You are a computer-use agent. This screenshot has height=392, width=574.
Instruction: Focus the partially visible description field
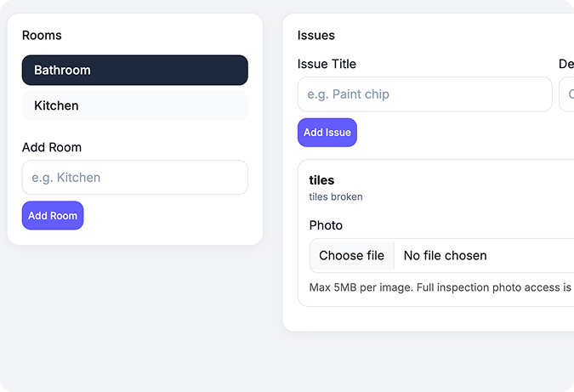point(566,94)
